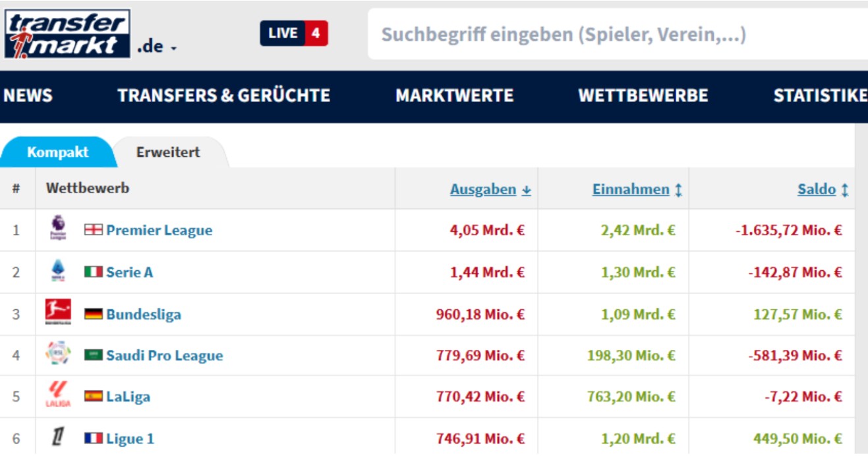Select the Kompakt tab
Screen dimensions: 868x456
tap(57, 152)
